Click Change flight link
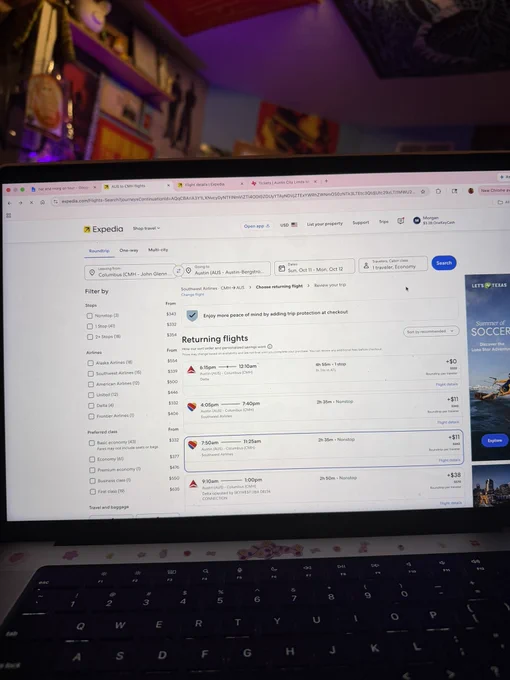This screenshot has width=510, height=680. pos(193,294)
